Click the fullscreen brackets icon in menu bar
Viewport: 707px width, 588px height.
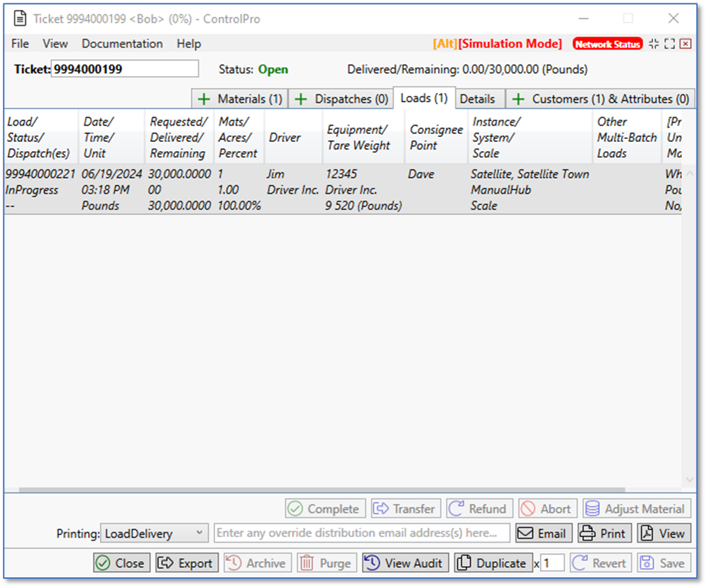pyautogui.click(x=669, y=44)
